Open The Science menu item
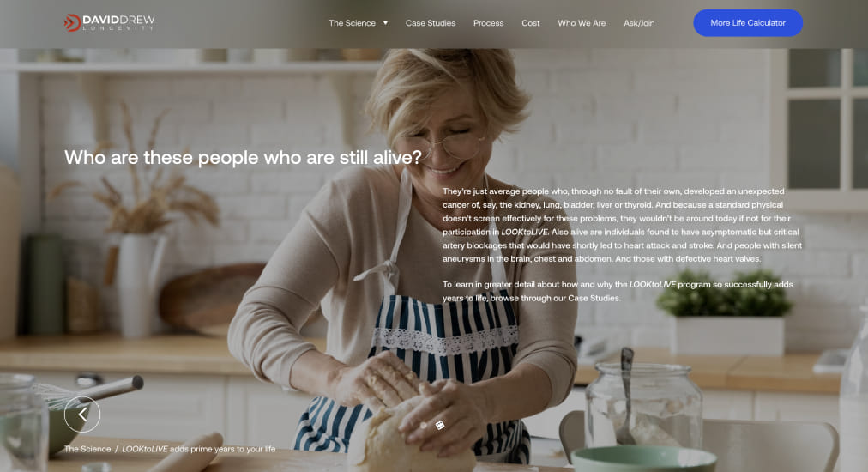The width and height of the screenshot is (868, 472). pos(352,23)
